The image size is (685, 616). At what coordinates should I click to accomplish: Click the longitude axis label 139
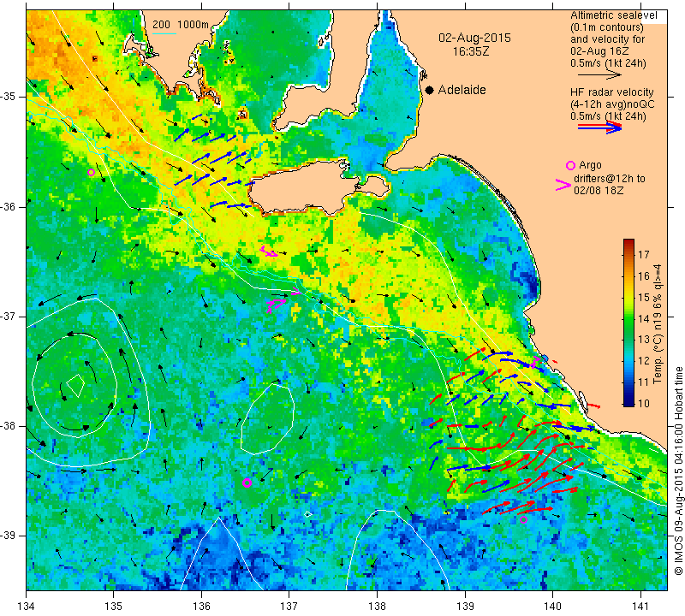click(465, 607)
